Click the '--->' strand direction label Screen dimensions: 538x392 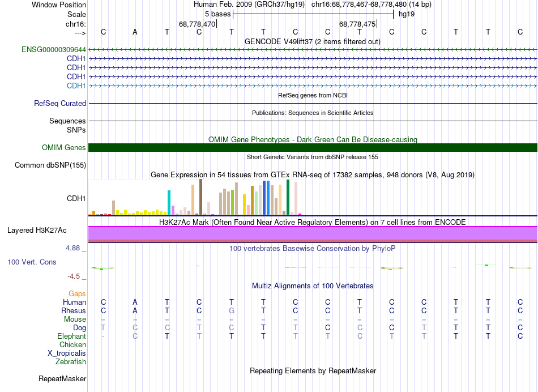(x=80, y=33)
